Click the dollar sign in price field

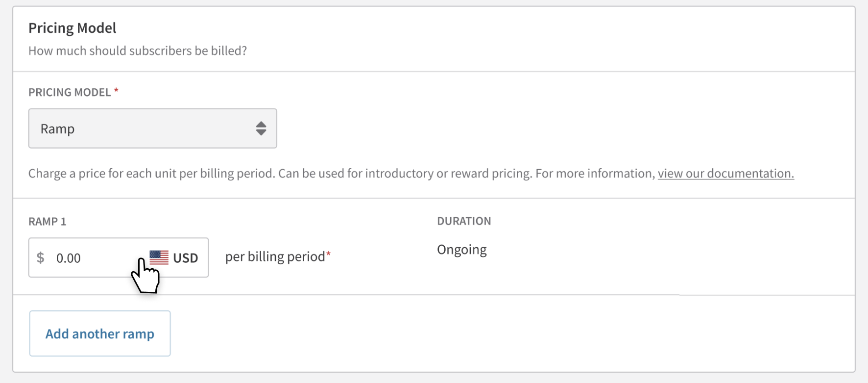coord(40,257)
